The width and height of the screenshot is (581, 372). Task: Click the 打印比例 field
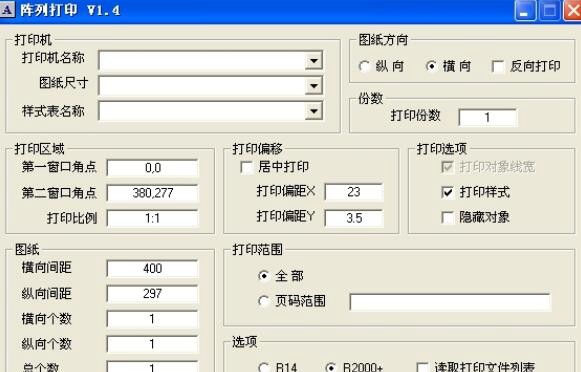pos(152,218)
